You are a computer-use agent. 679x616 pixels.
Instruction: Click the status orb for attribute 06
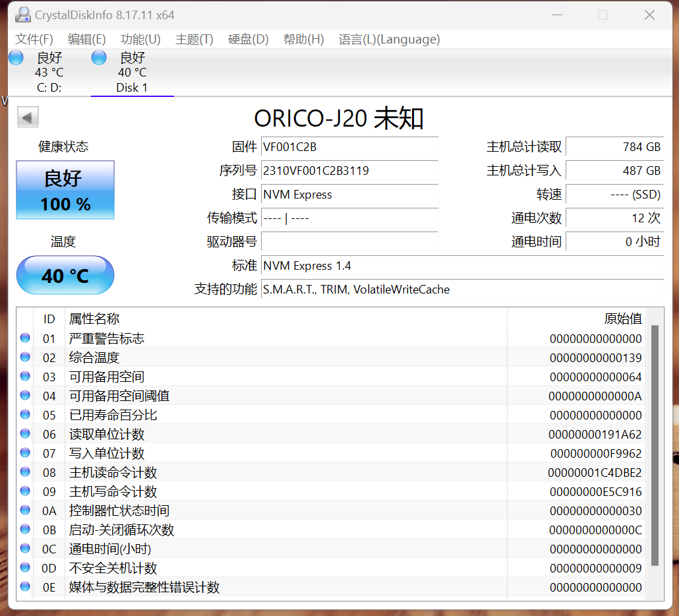coord(25,433)
